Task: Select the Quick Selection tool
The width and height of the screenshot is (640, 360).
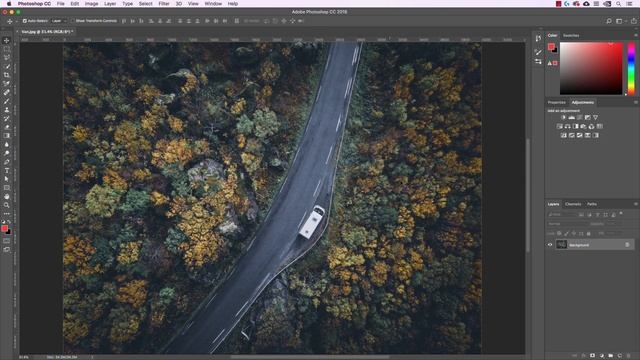Action: 7,66
